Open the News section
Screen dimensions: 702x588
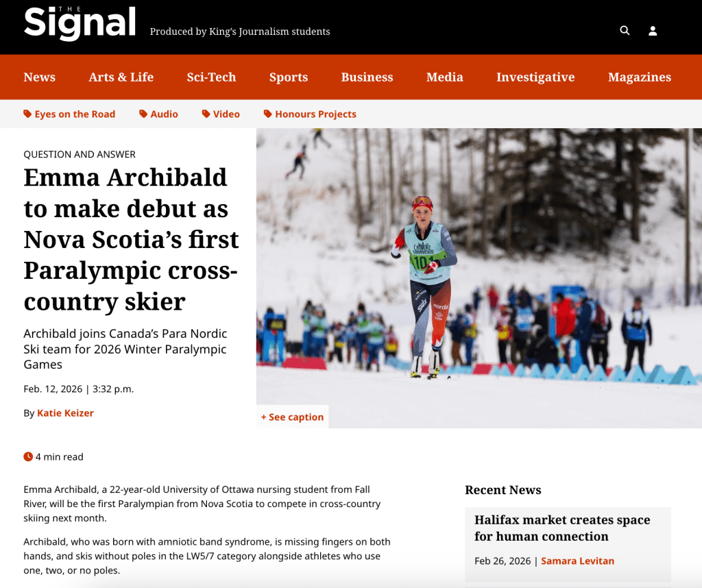coord(39,77)
